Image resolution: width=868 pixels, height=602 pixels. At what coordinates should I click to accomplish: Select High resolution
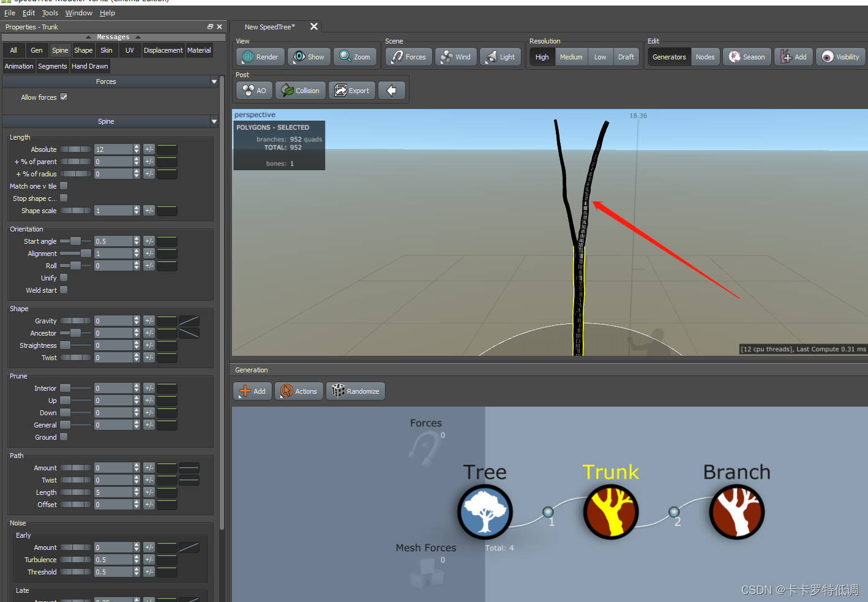coord(542,57)
